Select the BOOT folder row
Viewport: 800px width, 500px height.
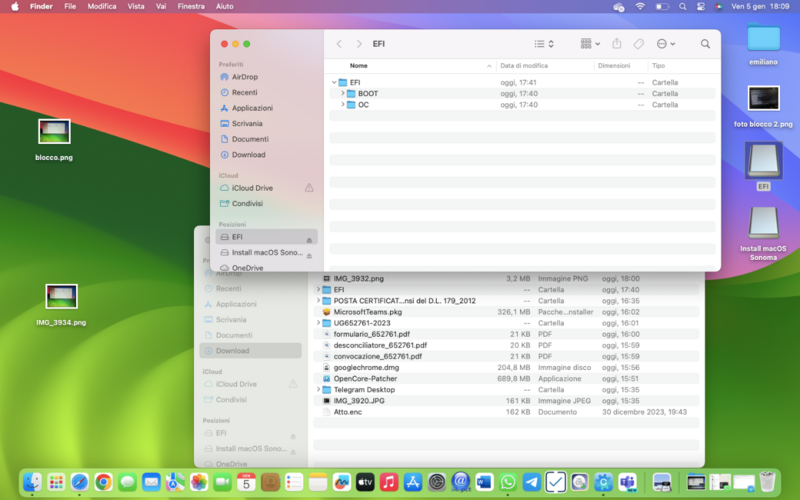522,93
